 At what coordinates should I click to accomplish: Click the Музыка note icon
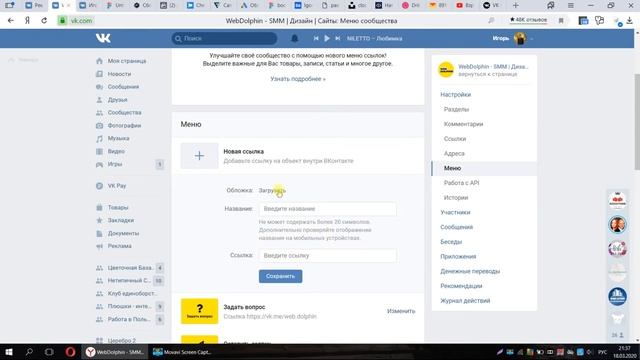click(x=99, y=138)
